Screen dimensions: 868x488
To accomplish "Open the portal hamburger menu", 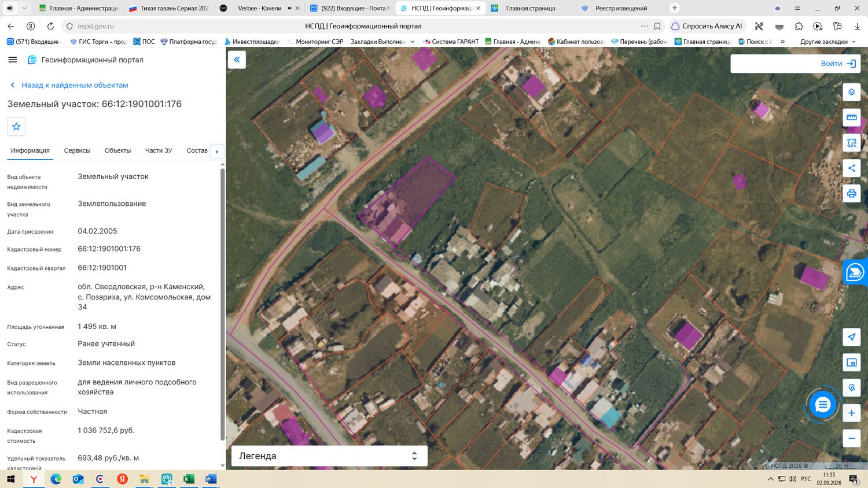I will pyautogui.click(x=13, y=60).
